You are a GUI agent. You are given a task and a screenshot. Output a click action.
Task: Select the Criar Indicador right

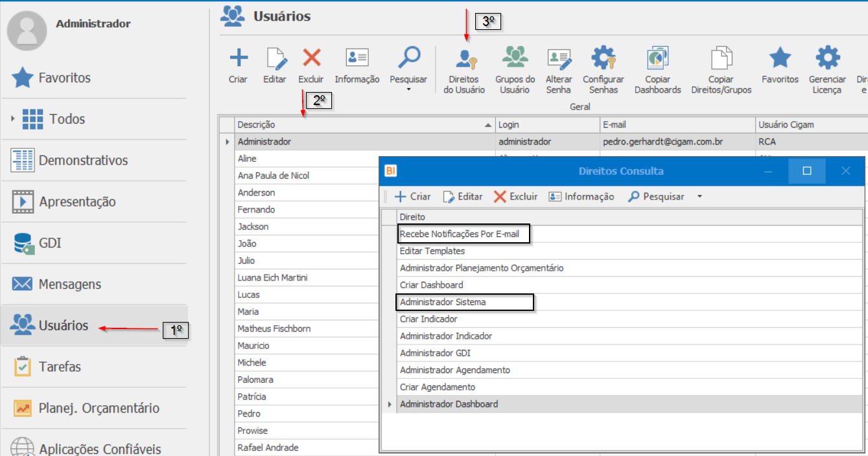click(630, 319)
